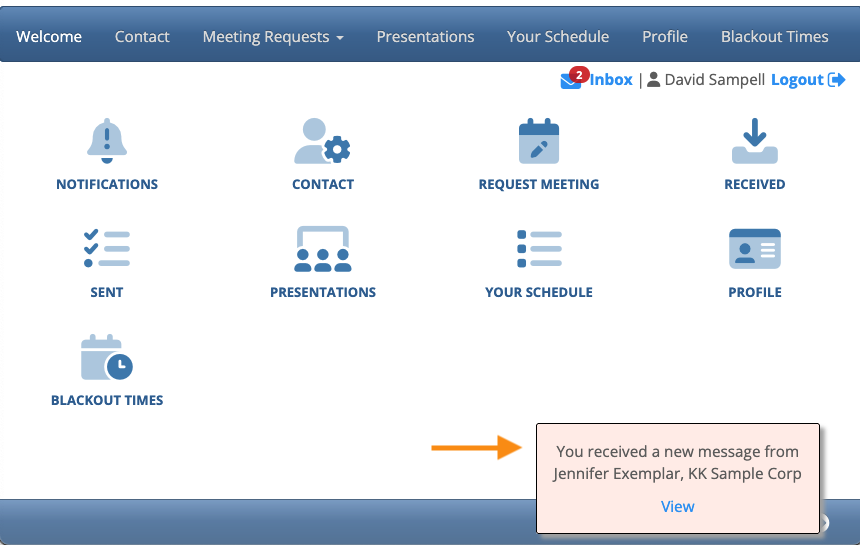Click the Profile item in top navigation
Screen dimensions: 860x545
(665, 37)
